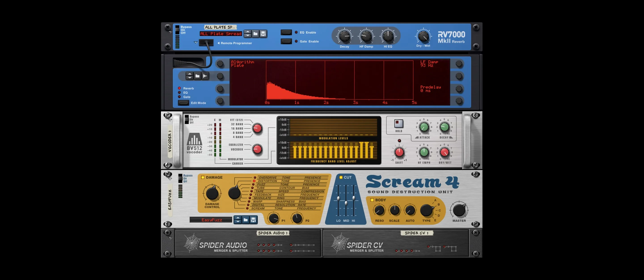Click Remote Programmer folder icon
This screenshot has height=280, width=644.
tap(197, 76)
